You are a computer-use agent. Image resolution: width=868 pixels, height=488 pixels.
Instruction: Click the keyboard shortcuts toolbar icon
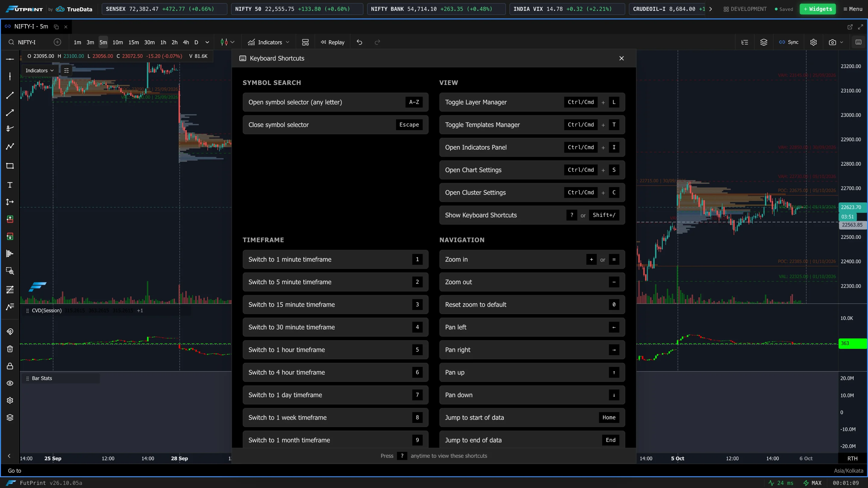click(859, 42)
